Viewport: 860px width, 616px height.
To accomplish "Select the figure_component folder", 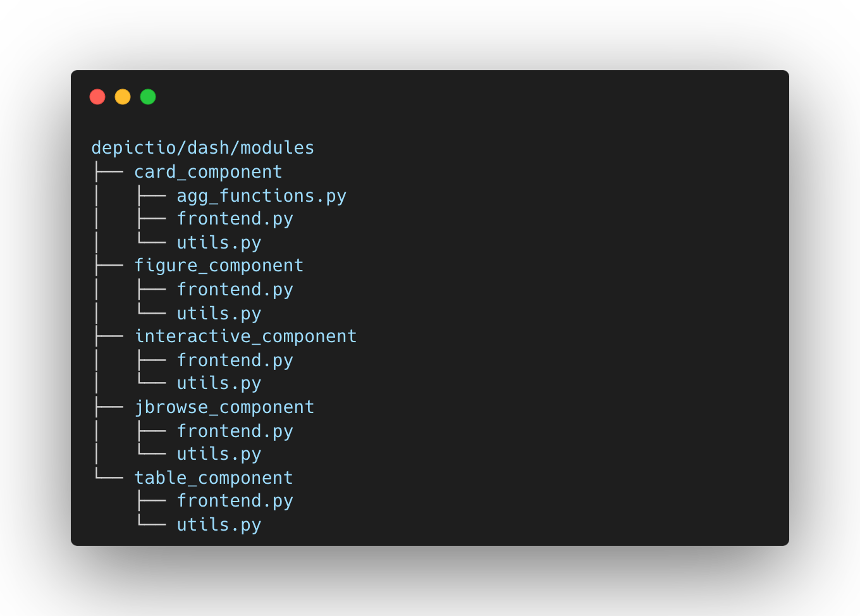I will point(219,266).
